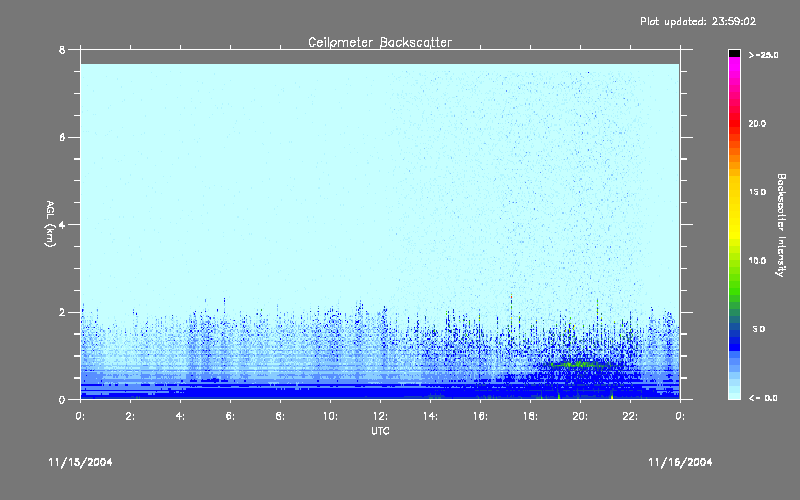This screenshot has width=800, height=500.
Task: Click the 'AGL (km)' y-axis label
Action: pyautogui.click(x=50, y=224)
